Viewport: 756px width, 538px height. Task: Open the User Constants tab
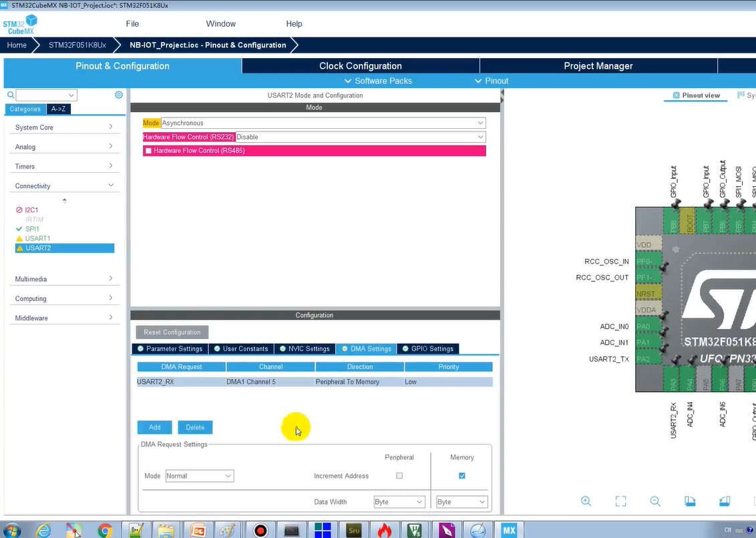pos(241,348)
